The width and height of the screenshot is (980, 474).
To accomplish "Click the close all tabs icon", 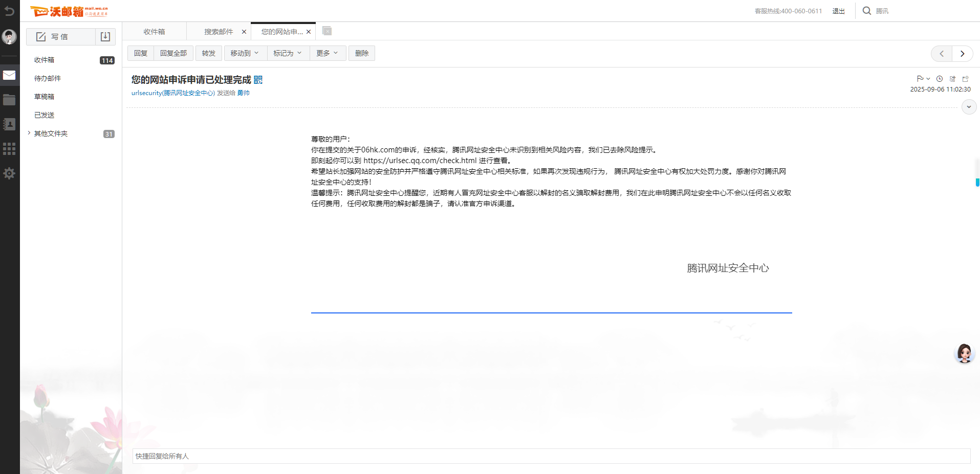I will tap(328, 31).
